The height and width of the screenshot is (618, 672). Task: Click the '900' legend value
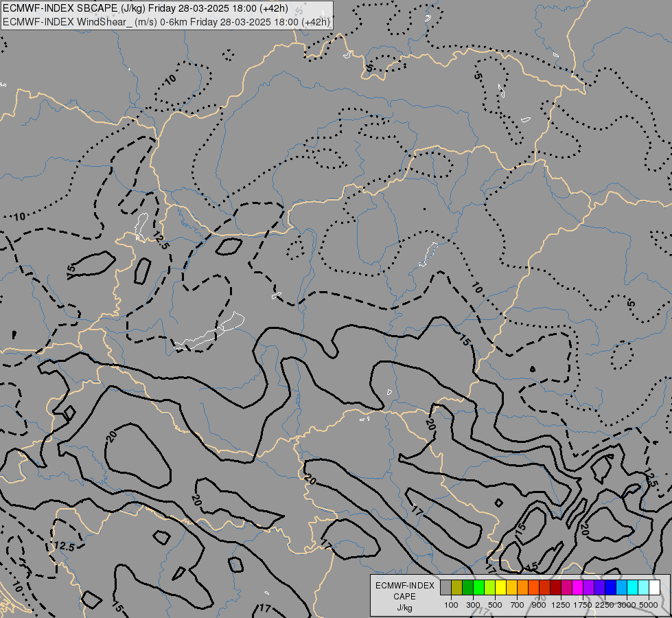[x=539, y=605]
